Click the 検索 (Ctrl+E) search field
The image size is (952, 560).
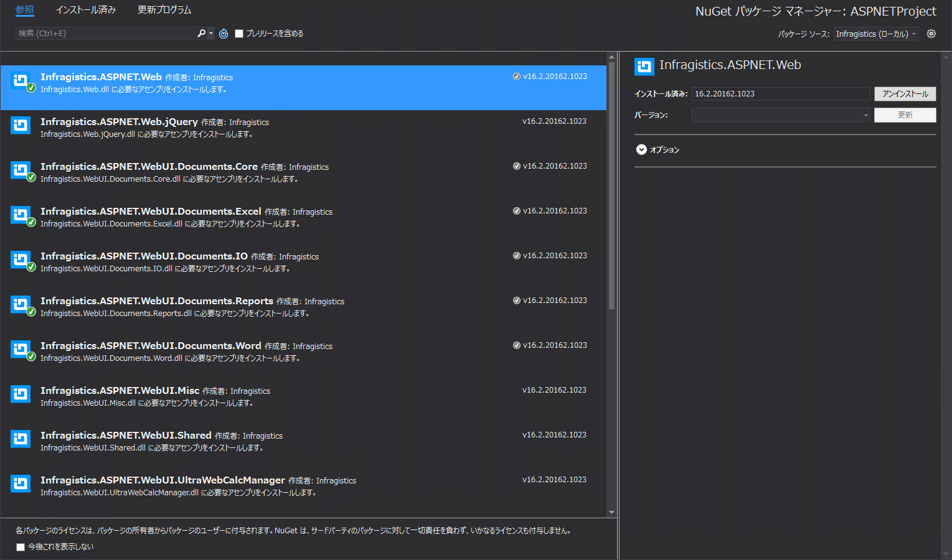point(106,34)
